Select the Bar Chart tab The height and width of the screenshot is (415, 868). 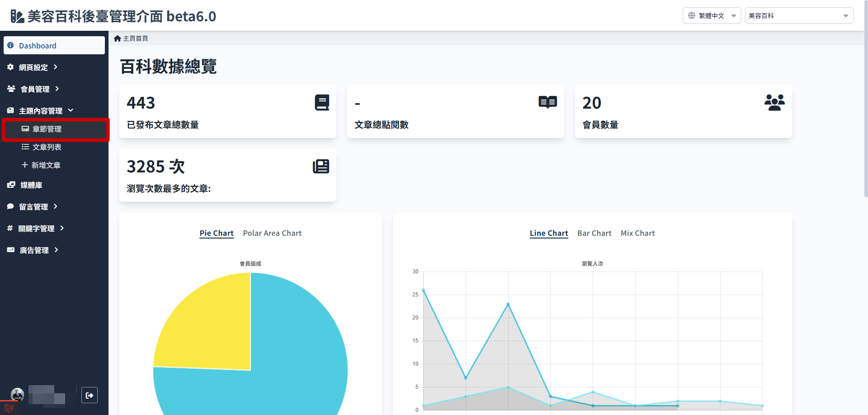(594, 233)
